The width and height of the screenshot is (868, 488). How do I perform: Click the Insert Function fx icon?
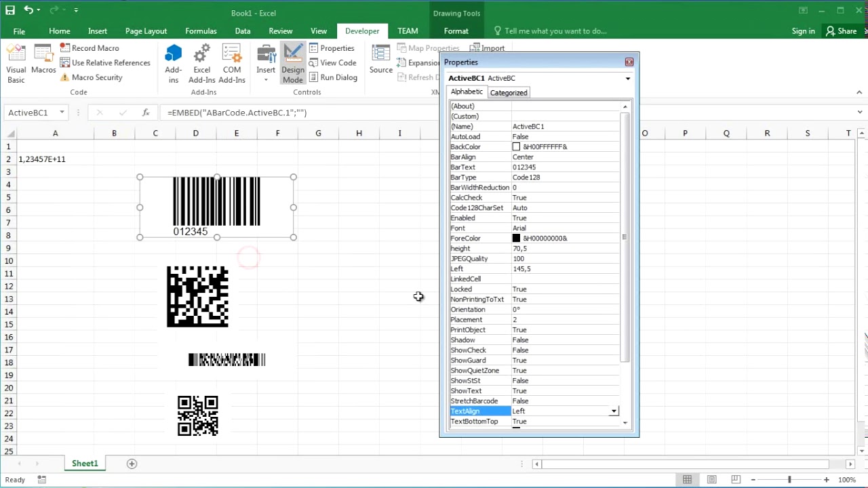point(146,113)
